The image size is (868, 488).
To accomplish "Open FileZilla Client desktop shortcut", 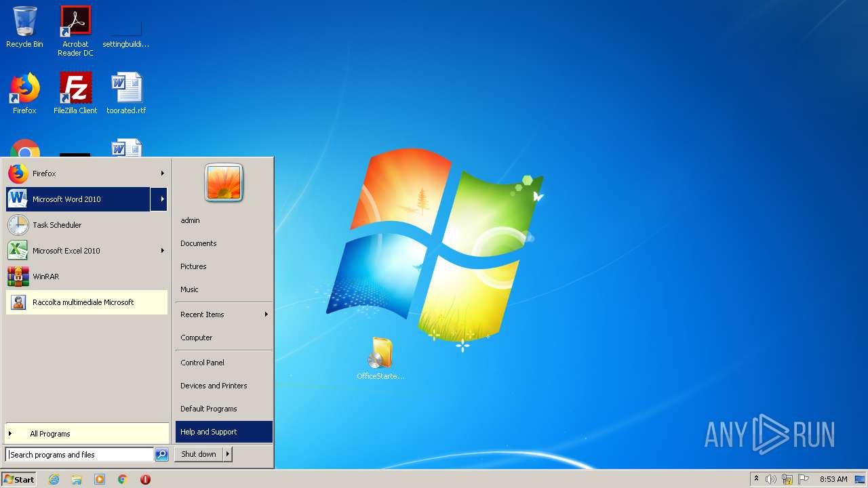I will pyautogui.click(x=75, y=94).
